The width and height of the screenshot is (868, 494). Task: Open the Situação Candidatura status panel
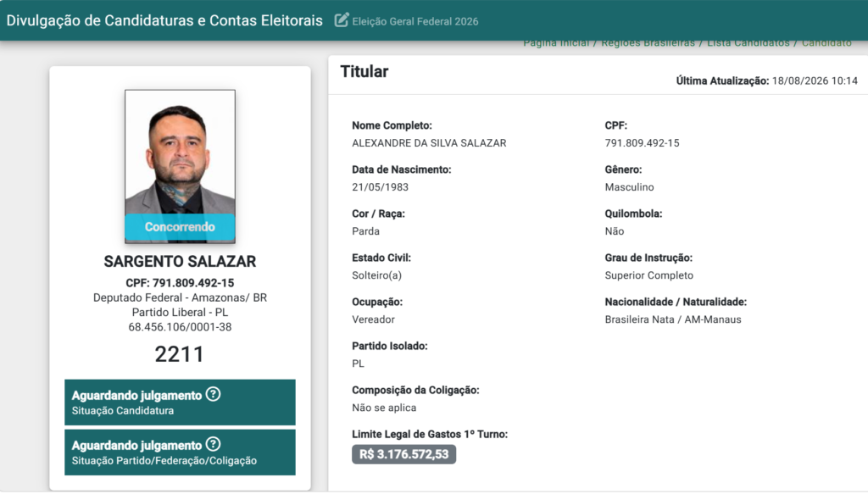tap(180, 402)
